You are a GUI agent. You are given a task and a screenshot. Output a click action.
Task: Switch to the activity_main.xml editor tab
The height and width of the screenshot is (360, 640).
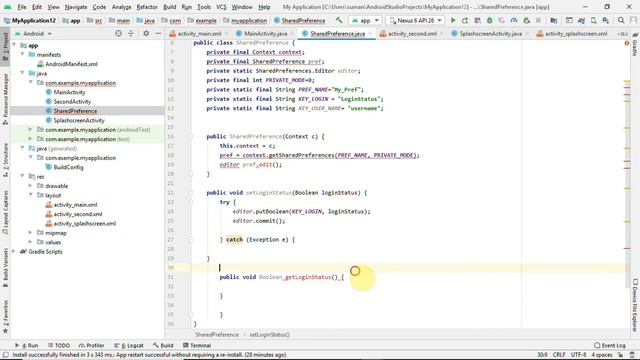point(199,33)
